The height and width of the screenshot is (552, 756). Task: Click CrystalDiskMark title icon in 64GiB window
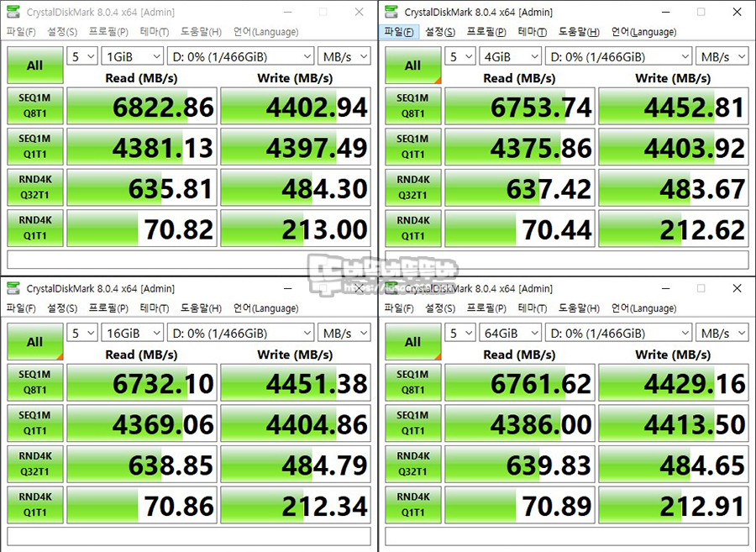[x=391, y=288]
